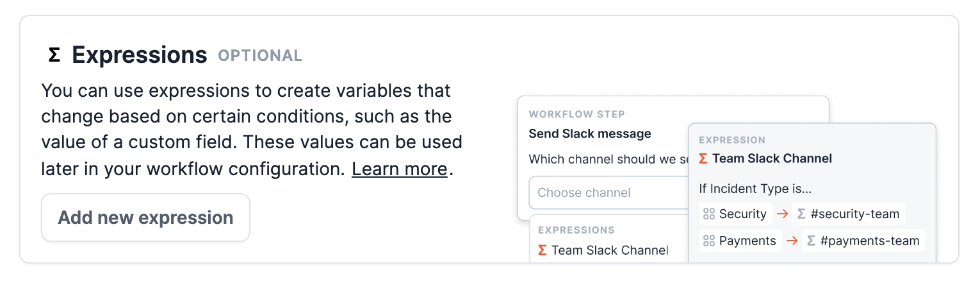Select the Security incident type chip
Screen dimensions: 980x281
pos(735,214)
